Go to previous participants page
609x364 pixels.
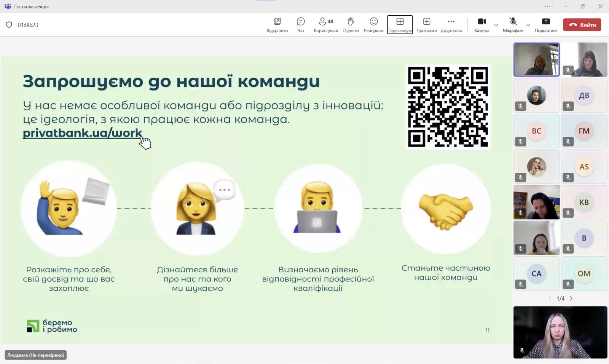[550, 299]
